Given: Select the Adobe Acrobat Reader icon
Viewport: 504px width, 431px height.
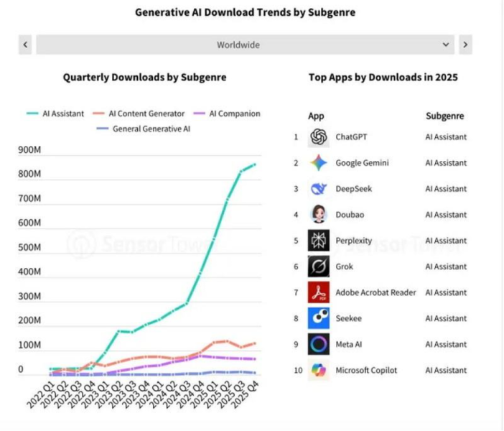Looking at the screenshot, I should click(x=319, y=292).
